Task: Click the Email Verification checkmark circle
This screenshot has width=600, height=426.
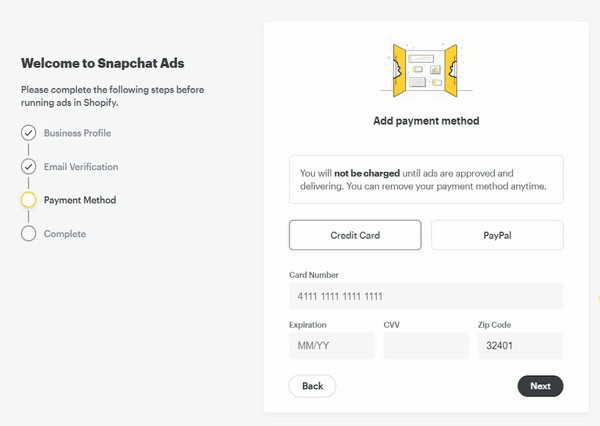Action: pos(28,166)
